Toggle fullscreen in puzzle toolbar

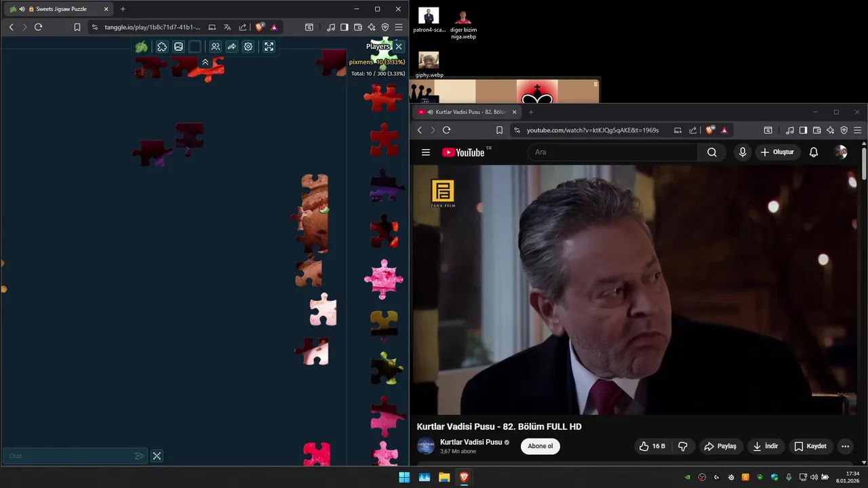coord(269,47)
